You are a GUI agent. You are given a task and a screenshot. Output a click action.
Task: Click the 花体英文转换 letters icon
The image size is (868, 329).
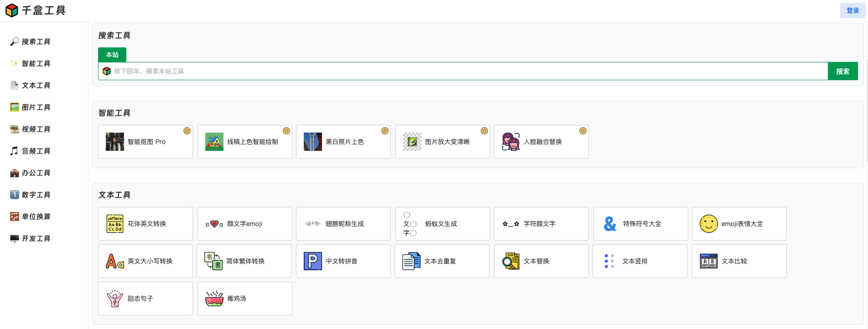(x=114, y=224)
